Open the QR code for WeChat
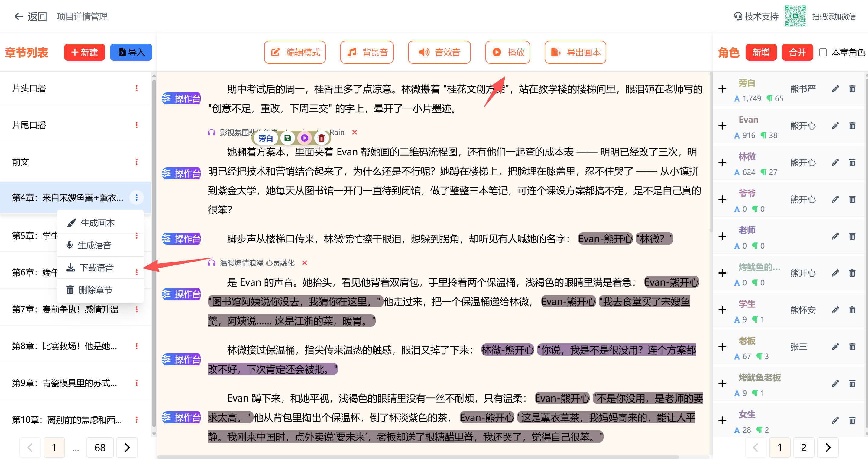The image size is (868, 459). [795, 16]
